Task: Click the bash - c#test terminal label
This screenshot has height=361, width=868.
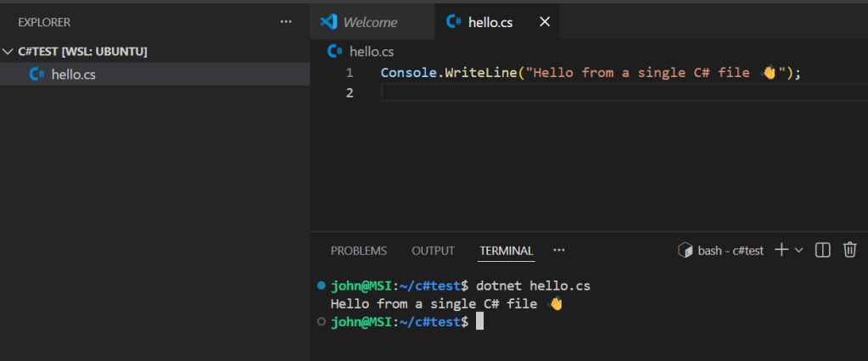Action: coord(730,251)
